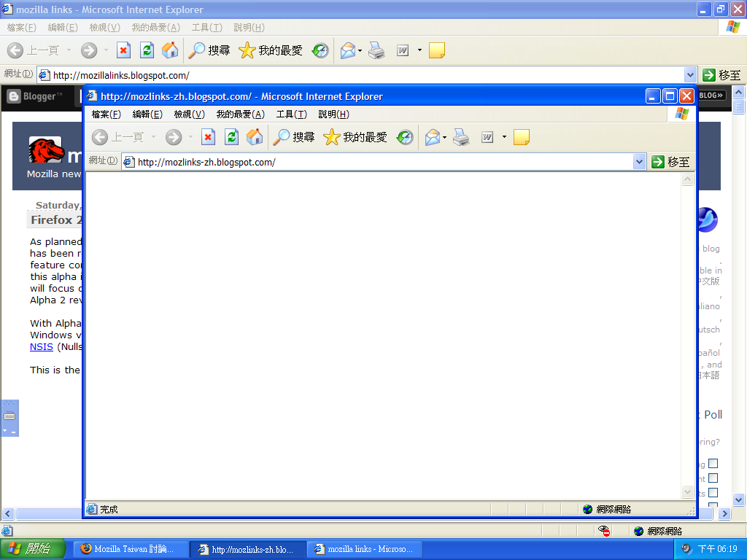Open 工具(T) menu in background mozilla links window
747x560 pixels.
207,28
